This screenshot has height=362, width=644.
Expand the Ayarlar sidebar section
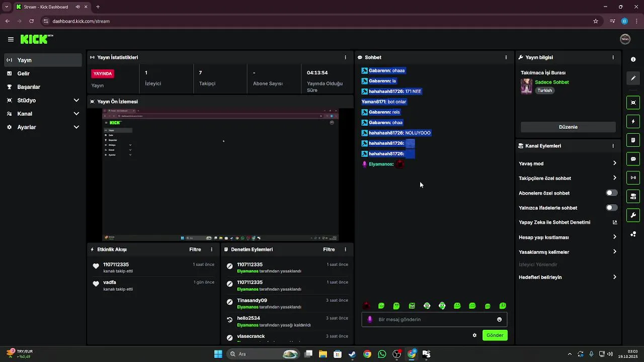pos(43,127)
